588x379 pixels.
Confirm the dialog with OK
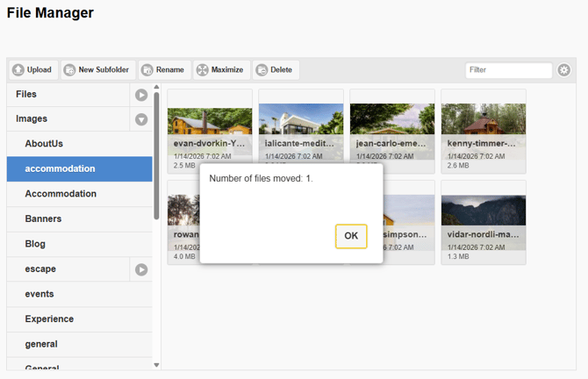point(351,236)
